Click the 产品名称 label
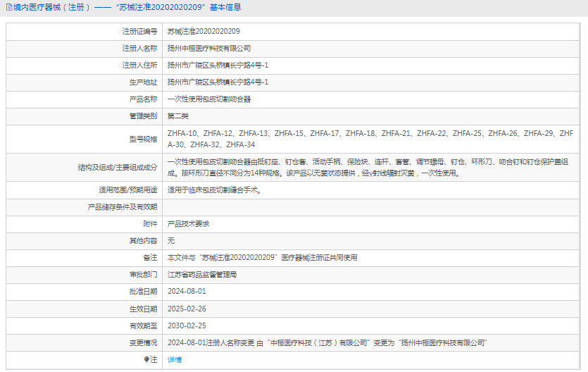The image size is (588, 372). click(143, 99)
